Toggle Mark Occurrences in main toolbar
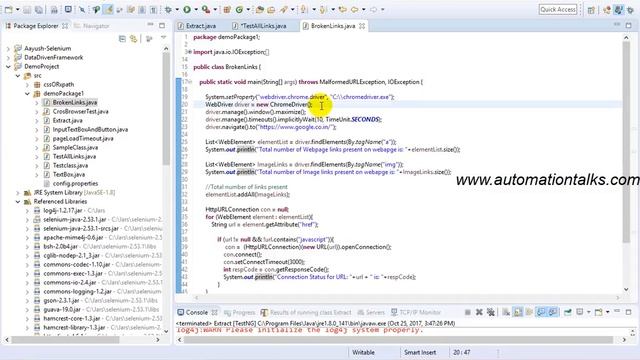Screen dimensions: 640x360 point(108,9)
